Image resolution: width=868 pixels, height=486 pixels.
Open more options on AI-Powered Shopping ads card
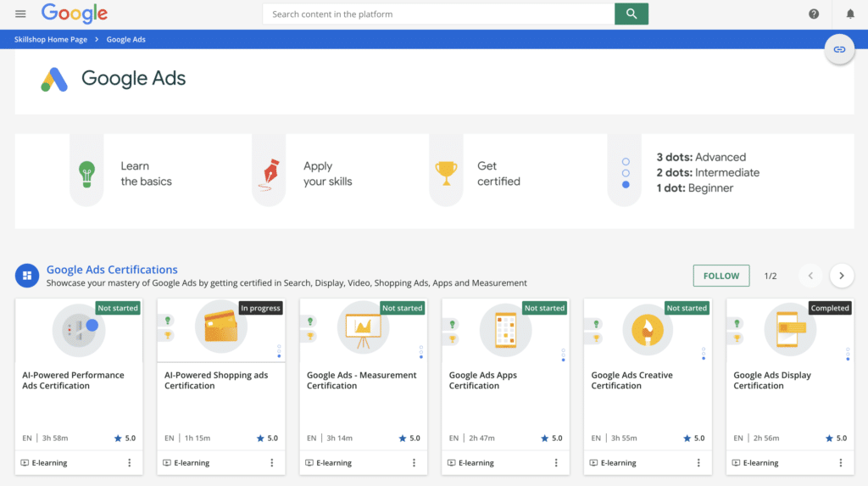(x=272, y=463)
